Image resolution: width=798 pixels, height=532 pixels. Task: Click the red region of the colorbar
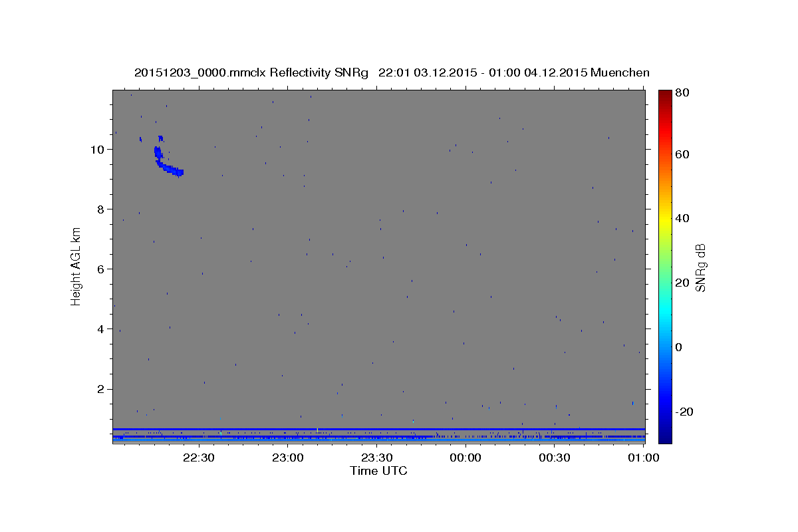[664, 133]
